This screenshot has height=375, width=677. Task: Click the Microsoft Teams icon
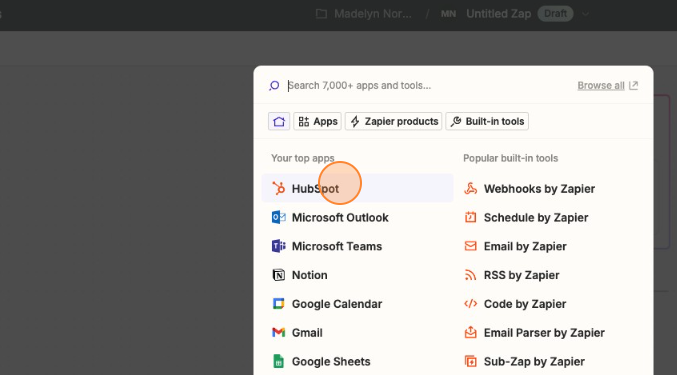(278, 246)
